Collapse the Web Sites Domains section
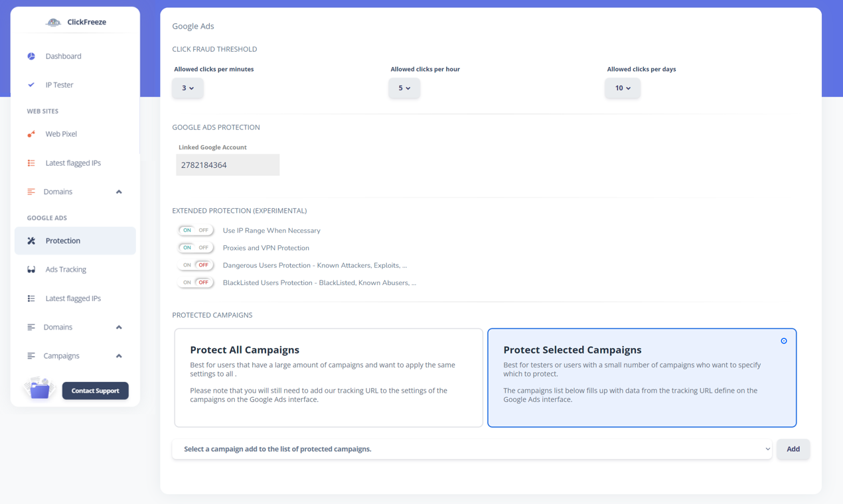This screenshot has height=504, width=843. click(119, 192)
